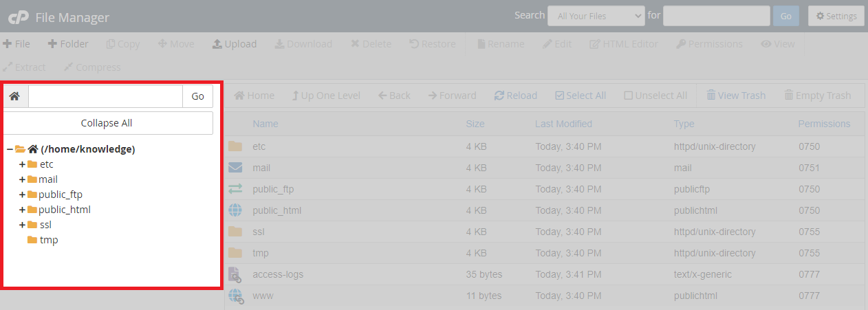
Task: Select the mail folder in tree
Action: (x=48, y=179)
